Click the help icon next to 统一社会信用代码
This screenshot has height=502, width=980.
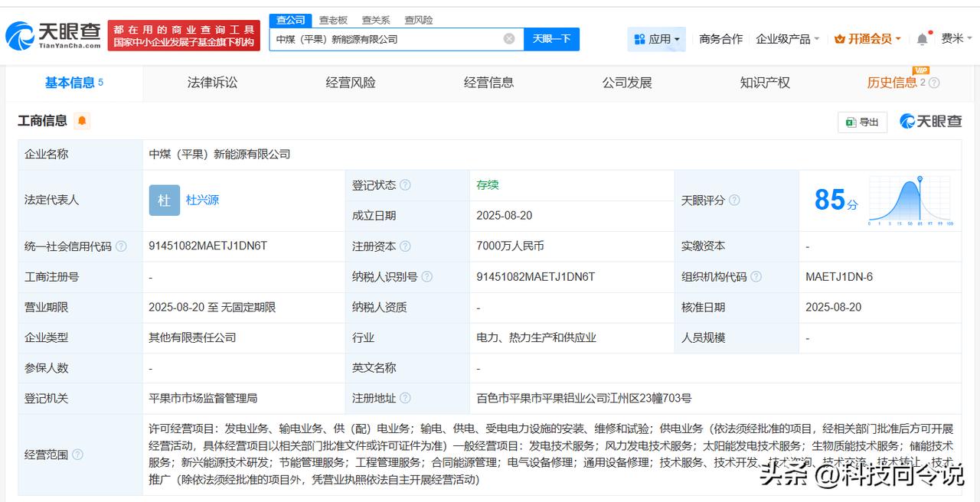pyautogui.click(x=121, y=246)
